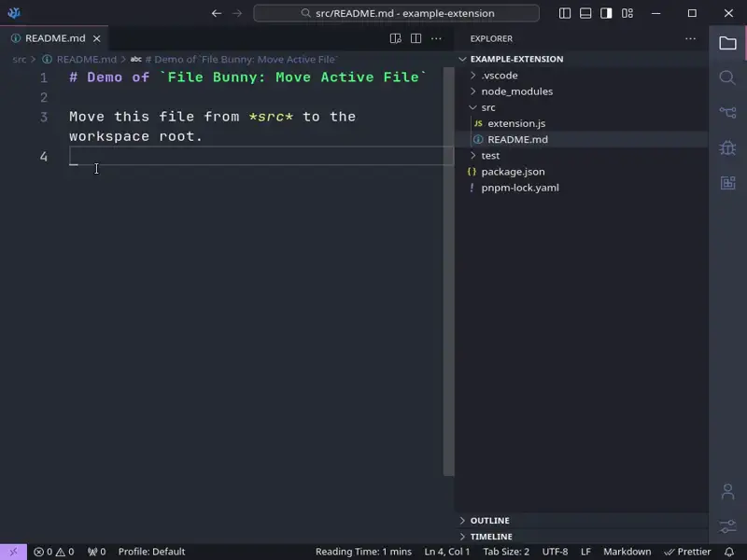This screenshot has width=747, height=560.
Task: Click line number 3 in the gutter
Action: click(x=44, y=118)
